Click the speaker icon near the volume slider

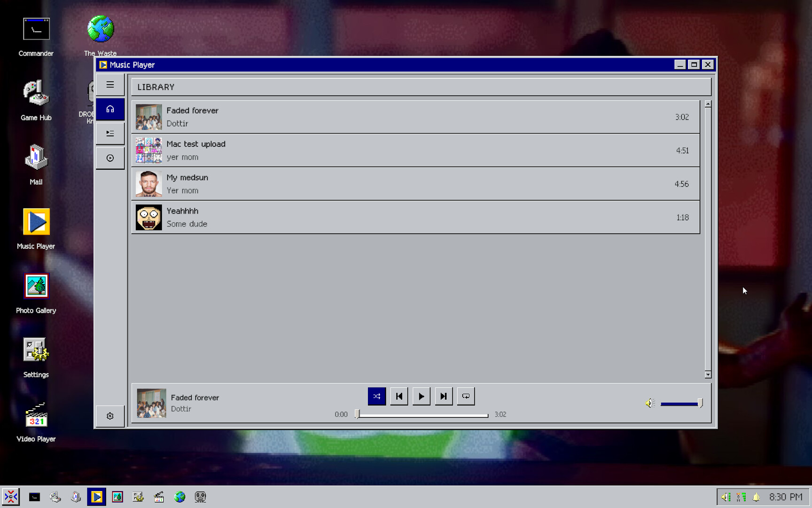(650, 403)
